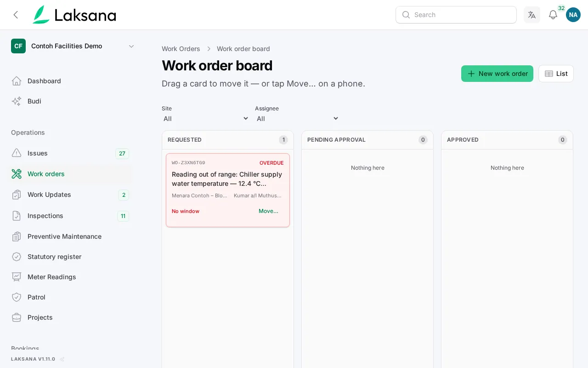Click the back arrow icon
Image resolution: width=588 pixels, height=368 pixels.
click(x=16, y=15)
